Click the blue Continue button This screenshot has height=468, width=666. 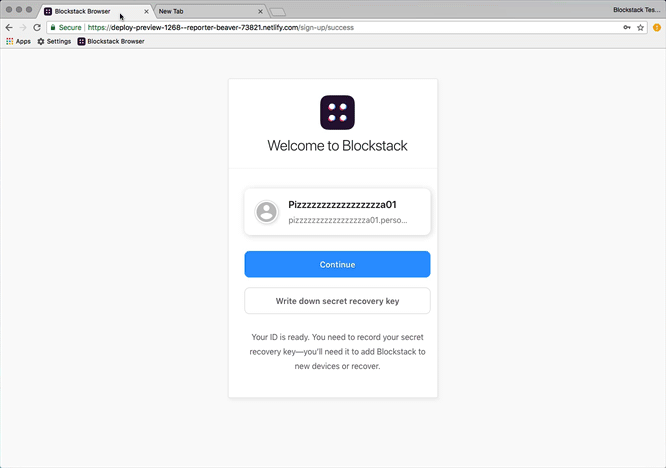pyautogui.click(x=337, y=264)
